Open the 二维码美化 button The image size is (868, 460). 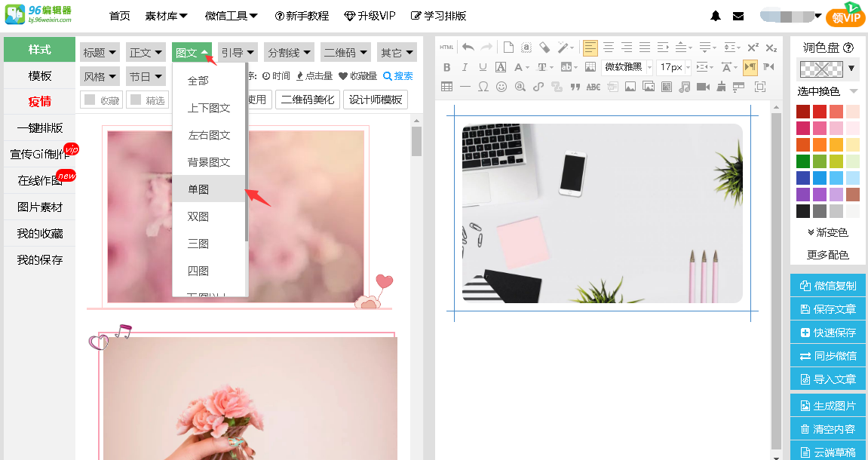[x=308, y=100]
